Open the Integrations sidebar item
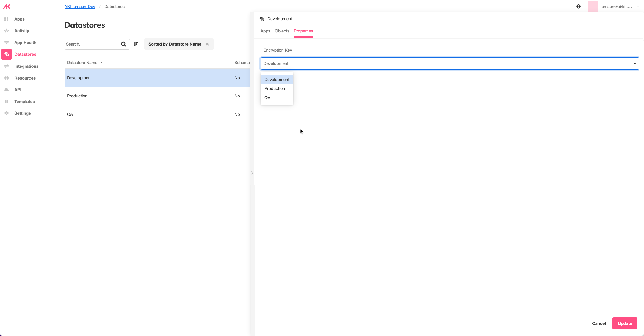This screenshot has width=644, height=336. (x=26, y=66)
